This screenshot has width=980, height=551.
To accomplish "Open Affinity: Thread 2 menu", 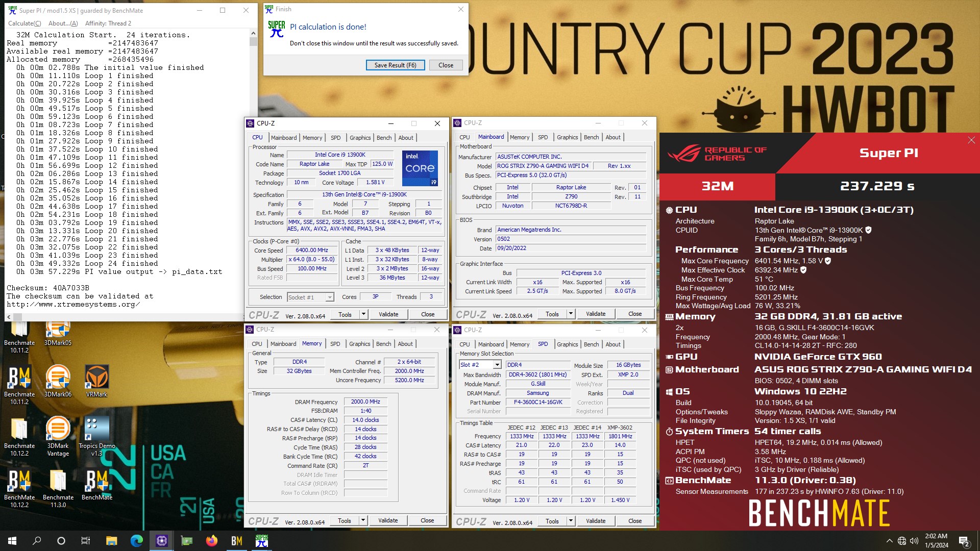I will pos(108,23).
